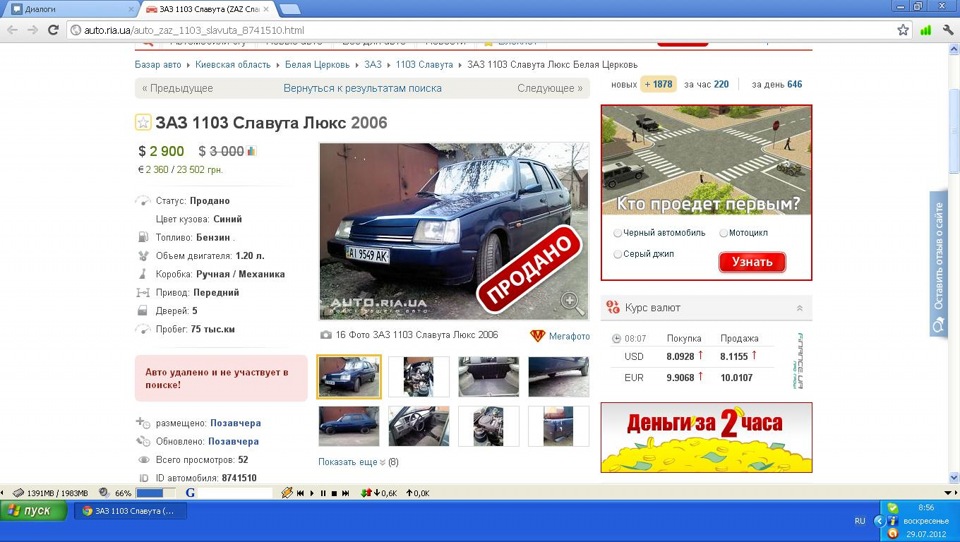Open a new browser tab

[x=290, y=9]
